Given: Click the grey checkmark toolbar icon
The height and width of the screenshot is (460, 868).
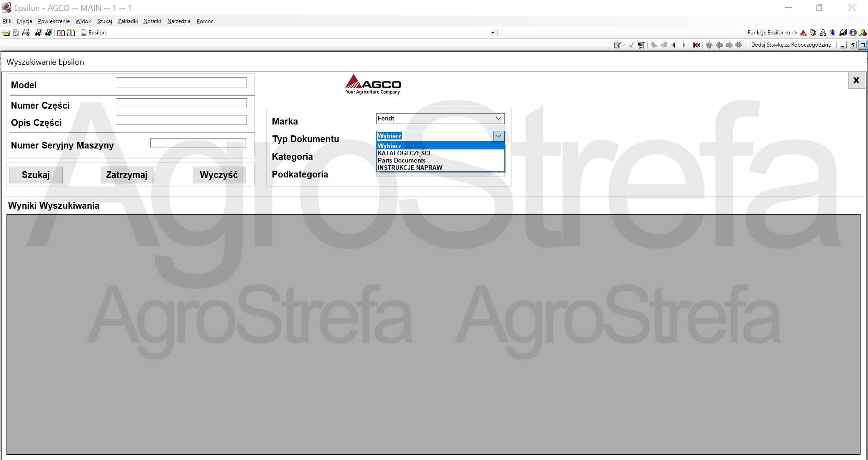Looking at the screenshot, I should point(631,45).
